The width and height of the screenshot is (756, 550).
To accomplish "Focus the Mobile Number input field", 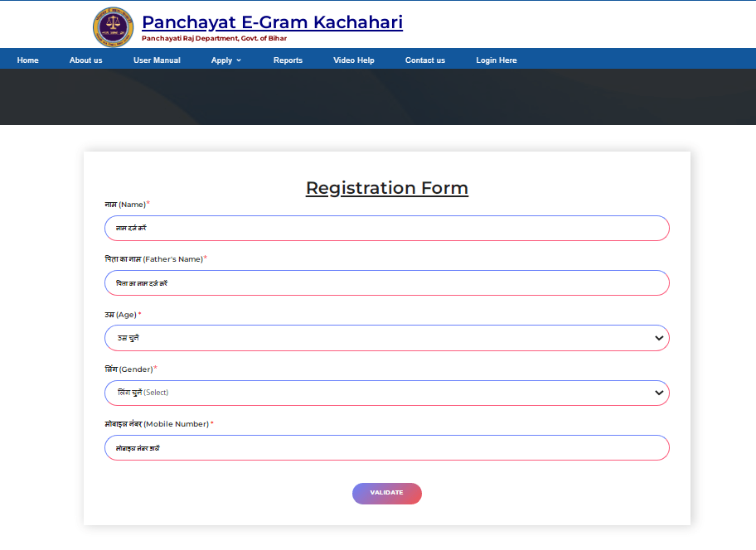I will point(386,448).
